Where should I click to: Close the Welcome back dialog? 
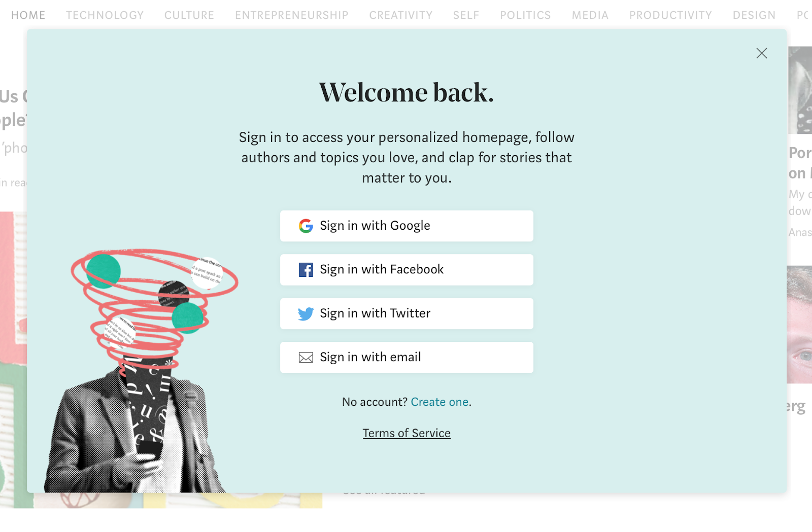click(x=761, y=53)
